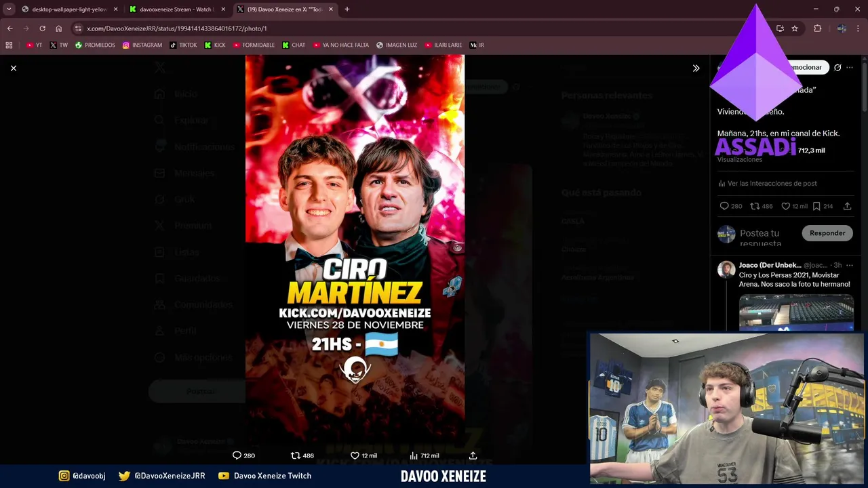Open the apps grid in bookmarks bar

click(9, 45)
